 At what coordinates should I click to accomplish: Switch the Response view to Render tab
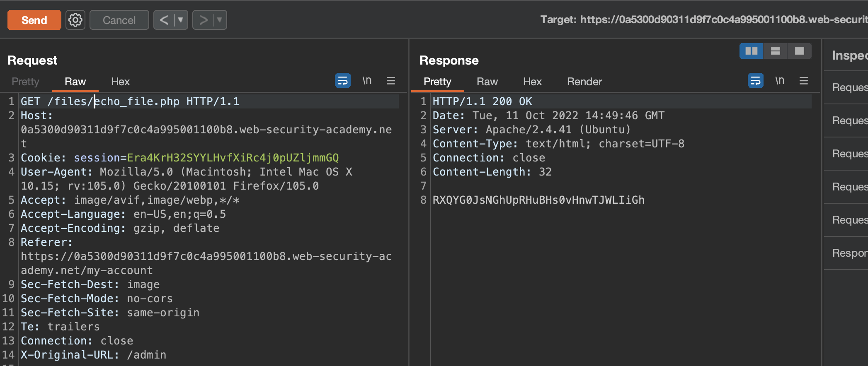tap(584, 82)
